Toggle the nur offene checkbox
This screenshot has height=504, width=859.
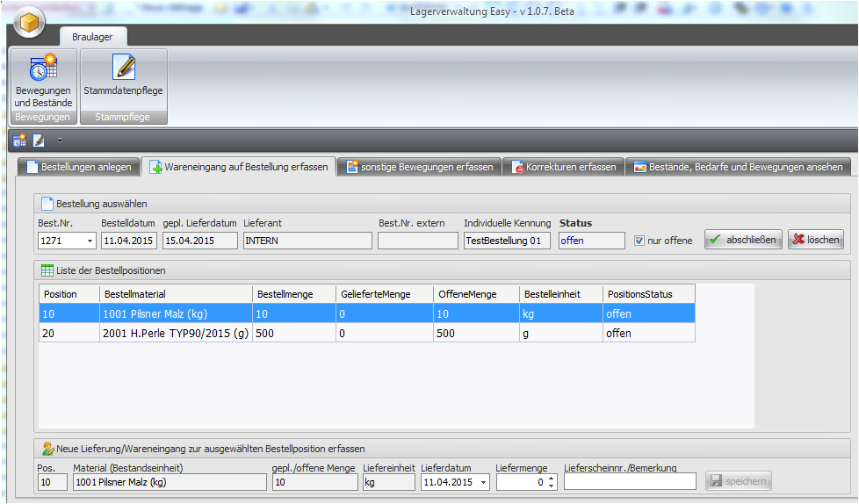tap(639, 241)
